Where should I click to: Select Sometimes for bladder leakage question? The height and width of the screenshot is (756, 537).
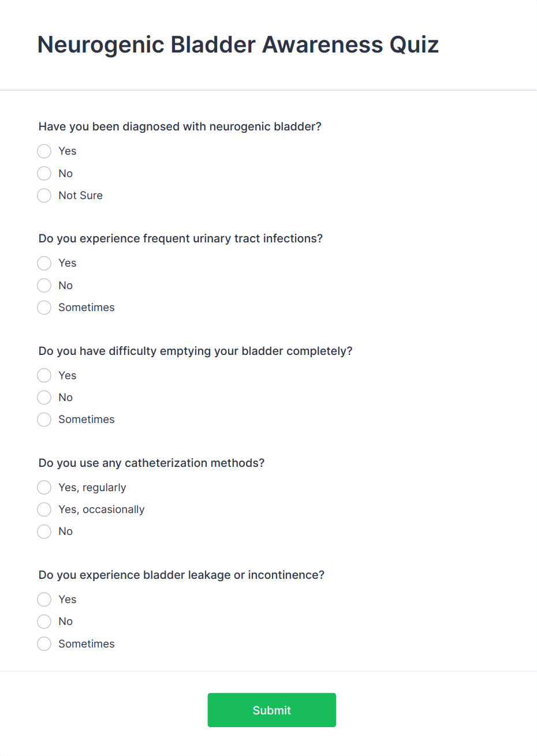(x=44, y=644)
